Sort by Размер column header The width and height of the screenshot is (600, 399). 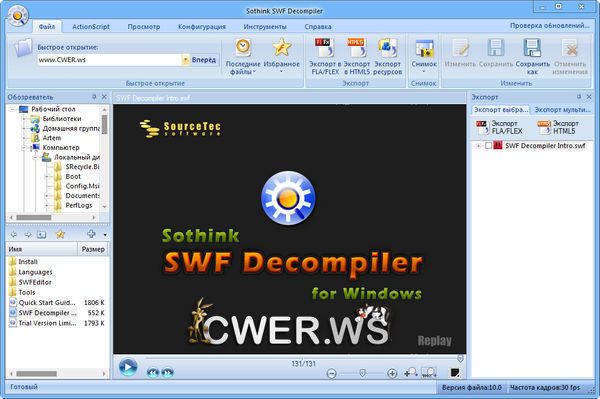pyautogui.click(x=93, y=249)
